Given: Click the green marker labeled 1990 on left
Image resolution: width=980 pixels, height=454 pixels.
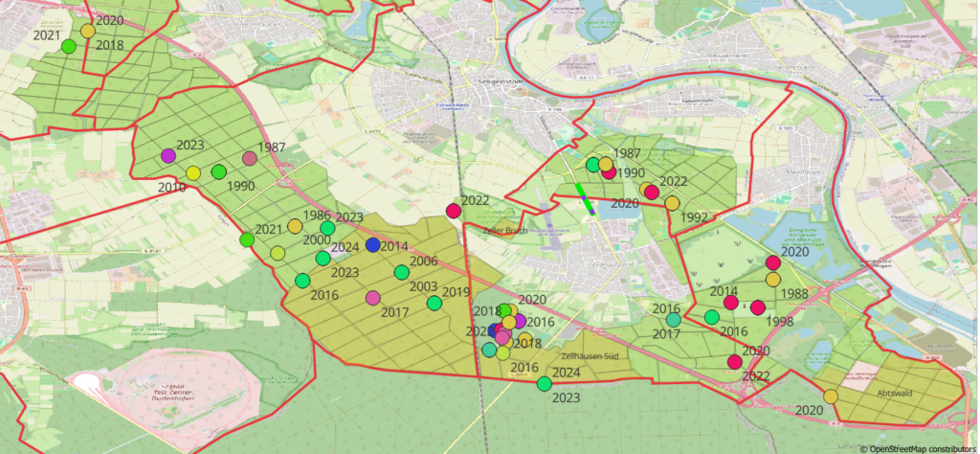Looking at the screenshot, I should 218,171.
